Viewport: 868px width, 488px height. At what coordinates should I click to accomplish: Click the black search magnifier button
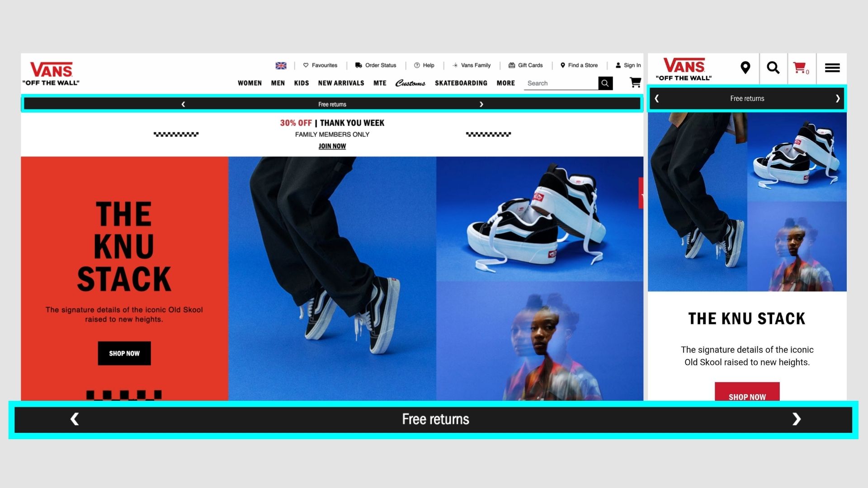point(605,83)
